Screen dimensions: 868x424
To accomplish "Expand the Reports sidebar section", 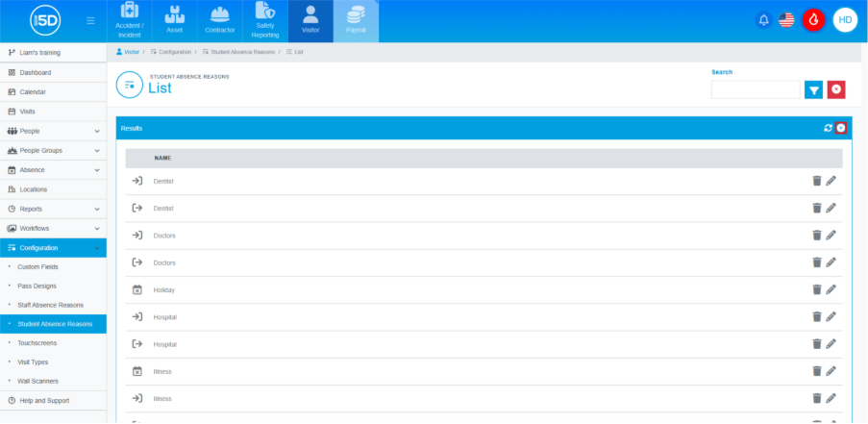I will point(53,210).
